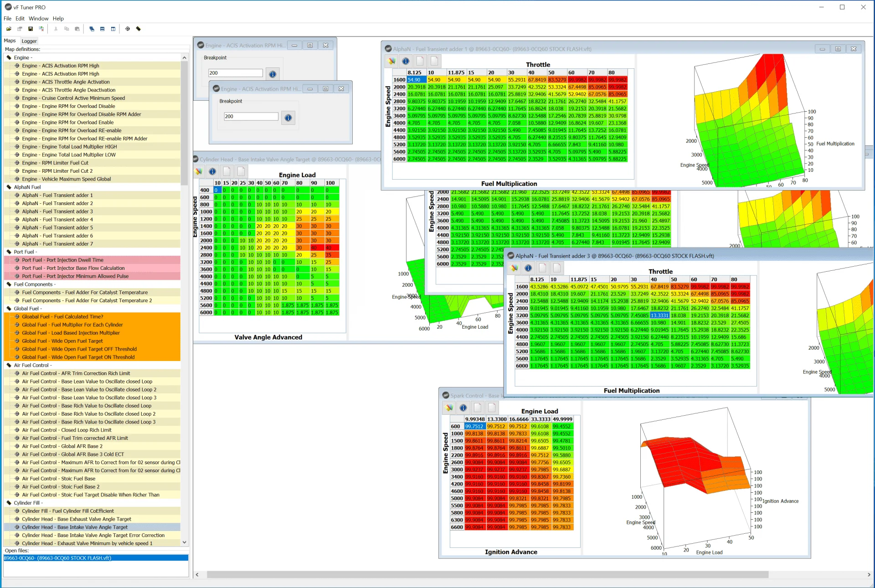Click color palette icon in Fuel Transient adder 3 window
875x588 pixels.
coord(514,268)
